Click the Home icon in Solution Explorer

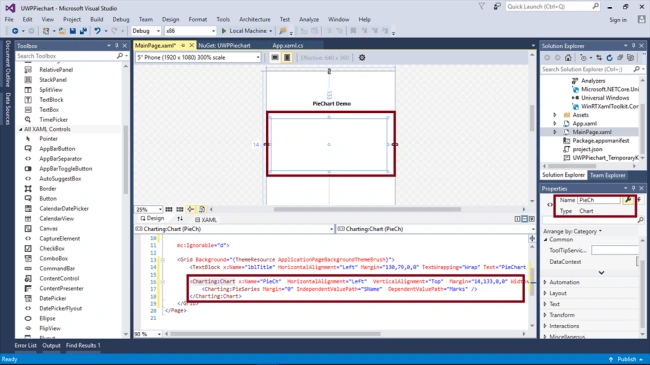point(568,58)
